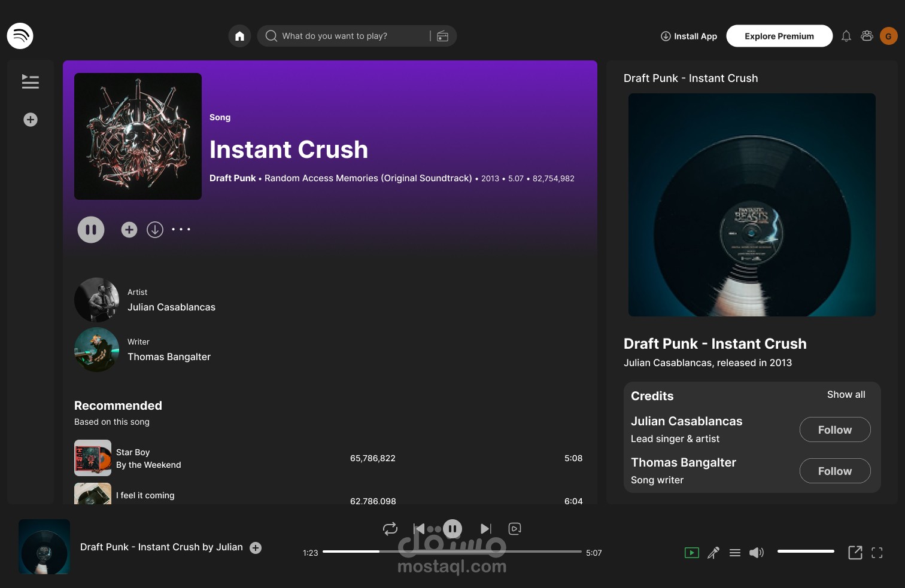Click the 65,786,822 play count

click(x=373, y=458)
